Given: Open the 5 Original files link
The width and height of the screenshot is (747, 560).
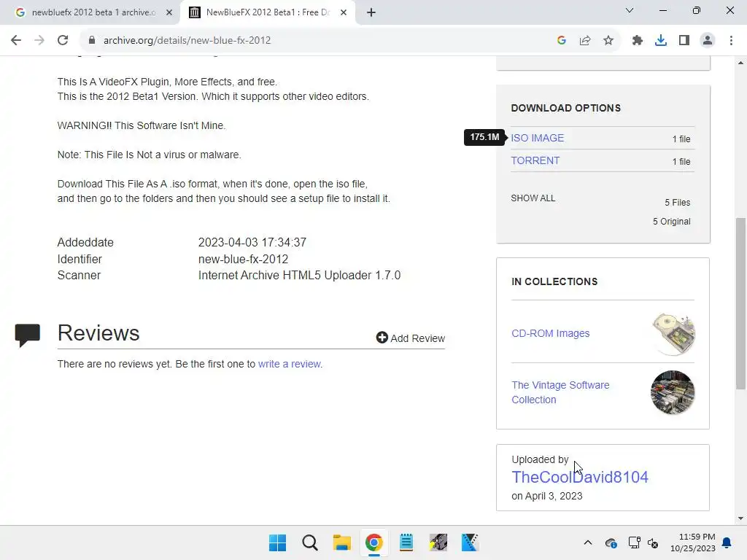Looking at the screenshot, I should tap(671, 222).
